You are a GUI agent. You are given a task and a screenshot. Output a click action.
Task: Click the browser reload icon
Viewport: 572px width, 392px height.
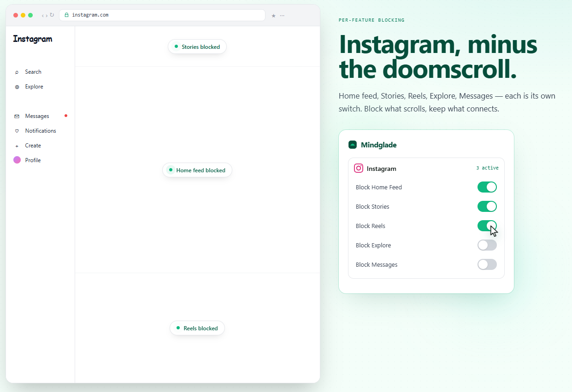52,15
